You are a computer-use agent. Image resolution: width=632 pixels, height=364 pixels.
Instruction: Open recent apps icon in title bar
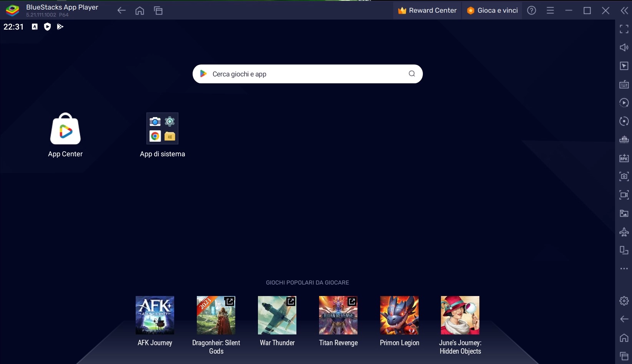point(158,10)
